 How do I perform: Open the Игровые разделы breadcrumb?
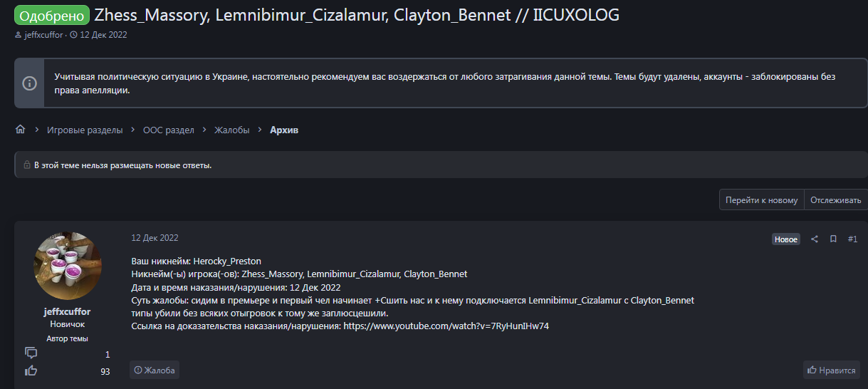tap(85, 130)
